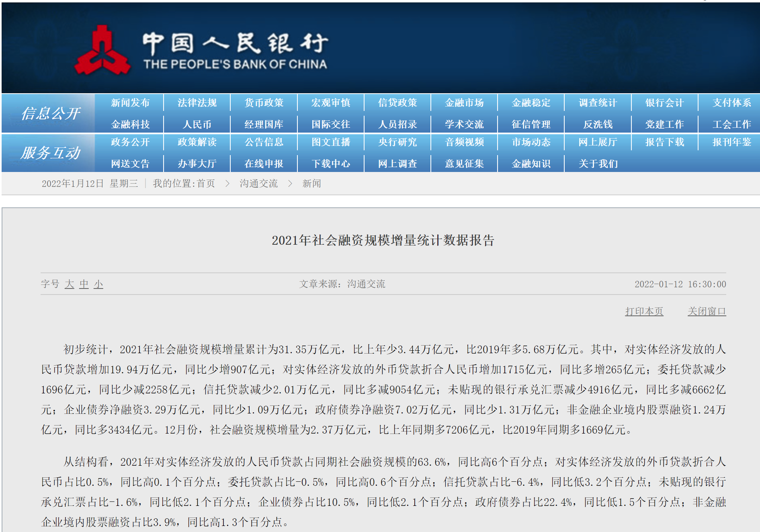The width and height of the screenshot is (760, 532).
Task: Switch font size to 小
Action: [x=98, y=284]
